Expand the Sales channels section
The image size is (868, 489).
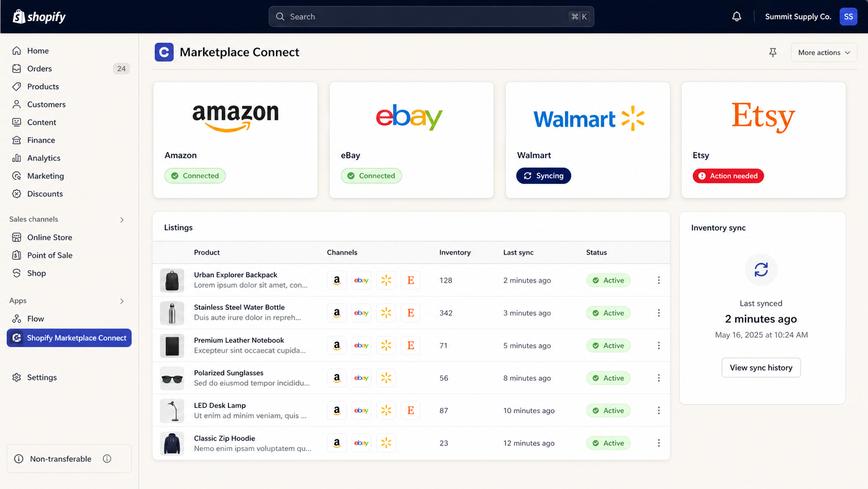[x=122, y=220]
